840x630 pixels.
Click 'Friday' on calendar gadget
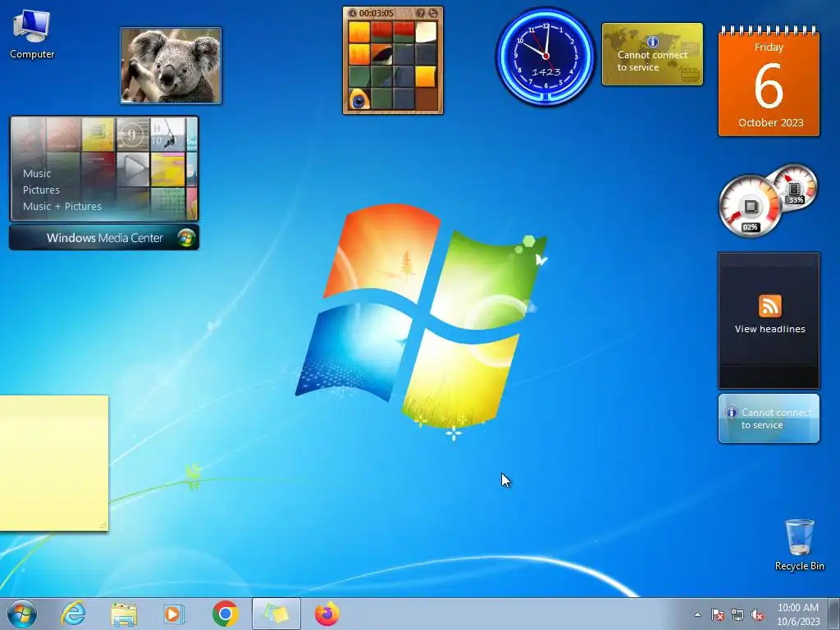(x=769, y=47)
